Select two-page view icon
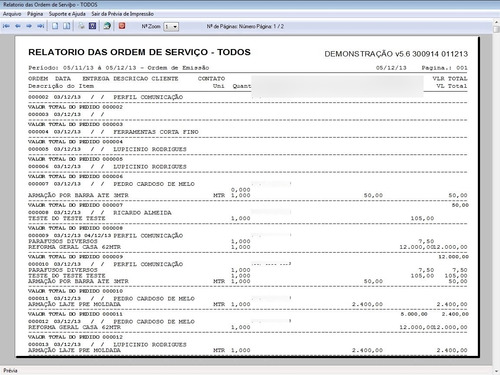500x375 pixels. click(67, 26)
